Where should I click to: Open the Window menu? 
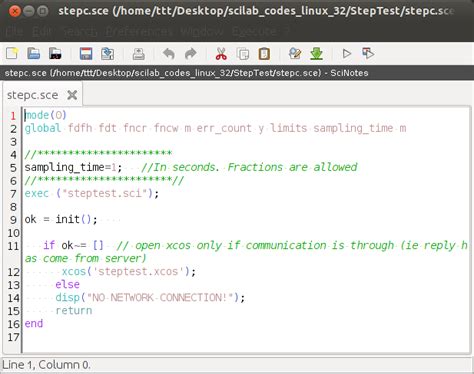point(202,32)
